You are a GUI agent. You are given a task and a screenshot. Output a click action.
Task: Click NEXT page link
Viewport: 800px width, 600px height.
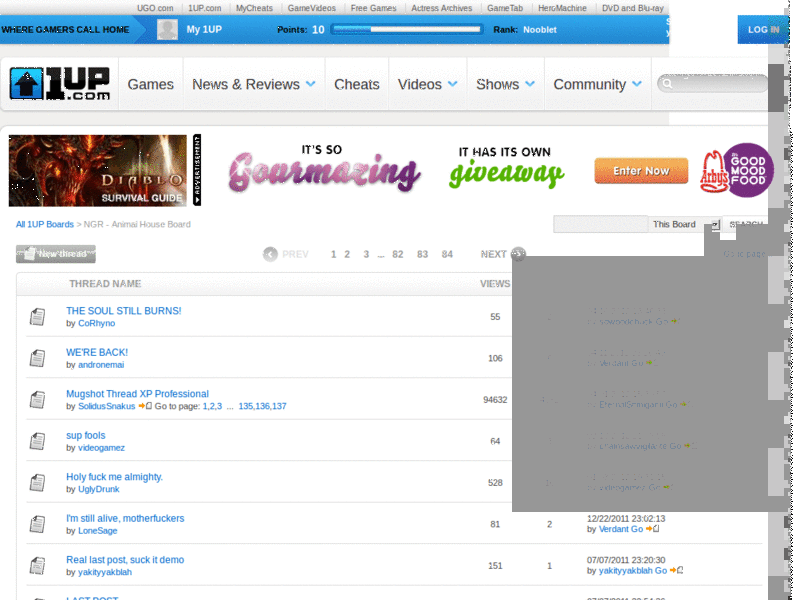pos(493,254)
